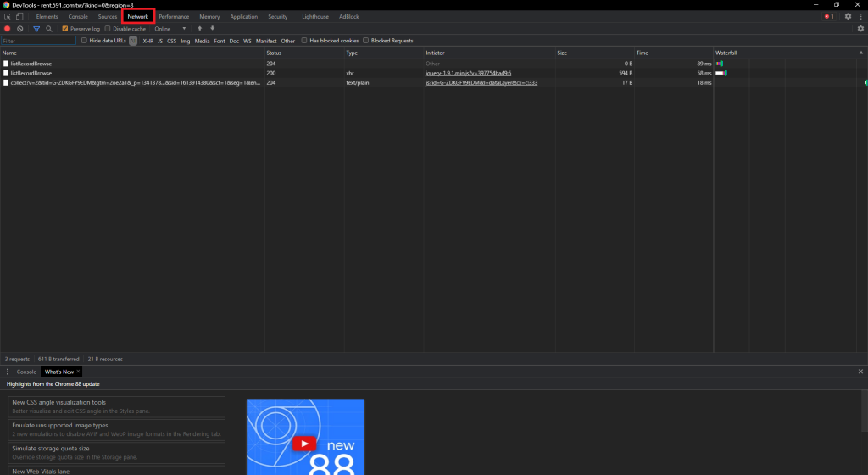The image size is (868, 475).
Task: Filter requests by Doc
Action: pos(234,41)
